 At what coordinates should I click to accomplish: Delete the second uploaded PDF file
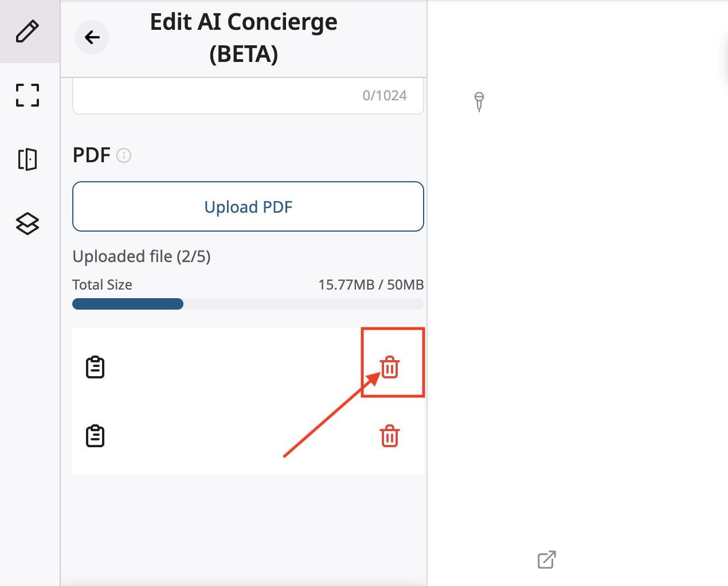(x=390, y=436)
